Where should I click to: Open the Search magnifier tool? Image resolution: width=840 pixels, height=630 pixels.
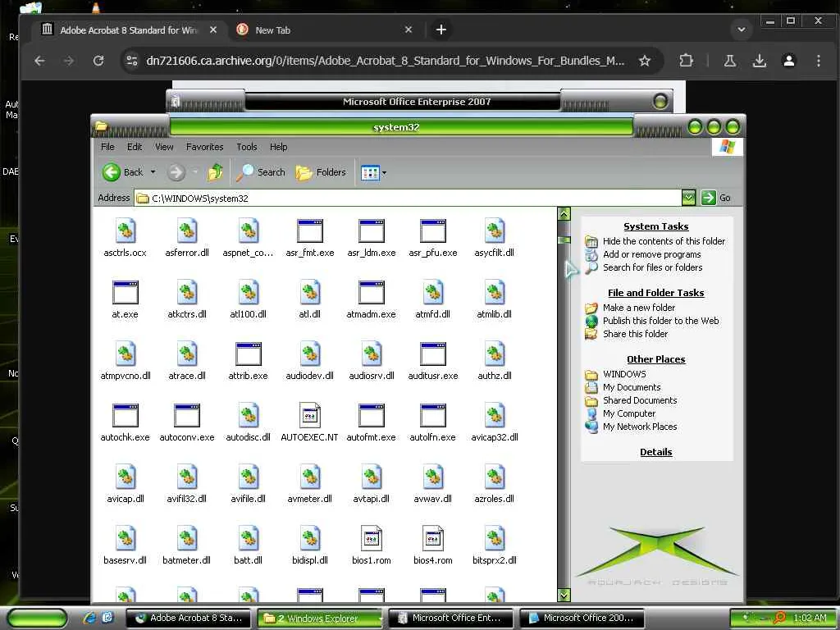click(x=260, y=172)
